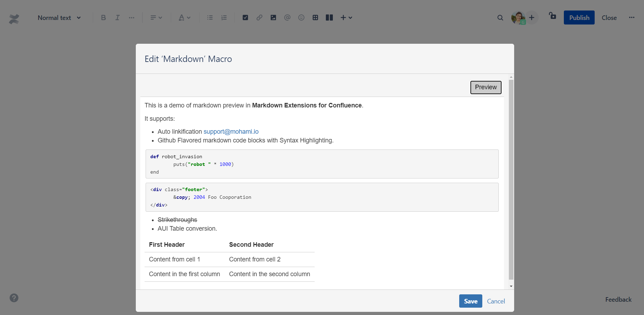
Task: Click the user avatar
Action: click(x=518, y=17)
